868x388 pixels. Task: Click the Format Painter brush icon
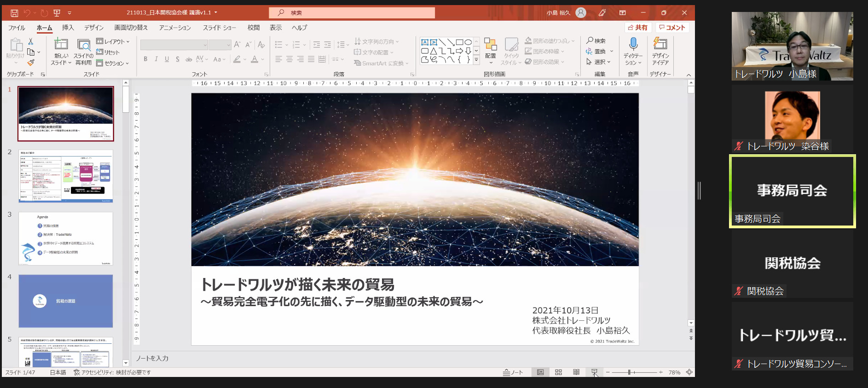pos(31,63)
